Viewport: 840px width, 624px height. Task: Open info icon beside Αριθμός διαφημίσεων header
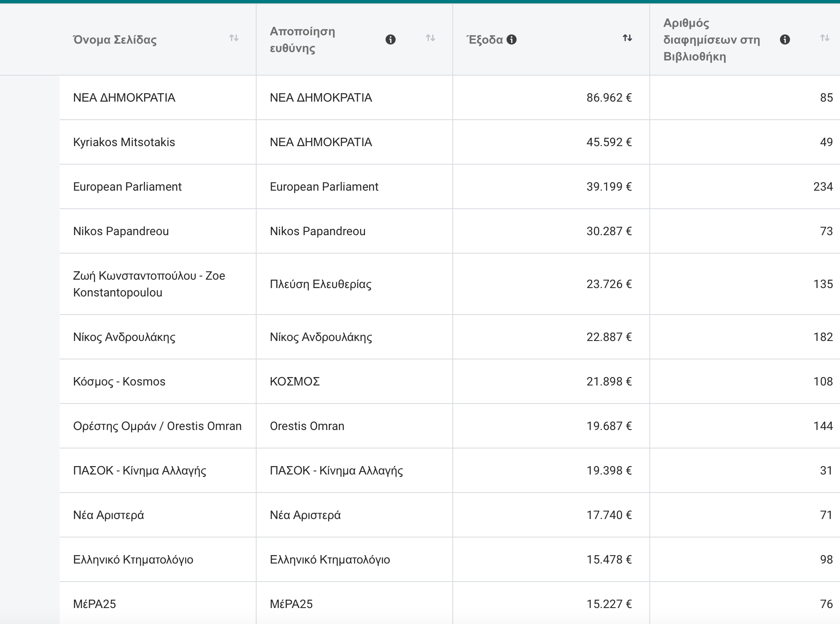(x=785, y=39)
